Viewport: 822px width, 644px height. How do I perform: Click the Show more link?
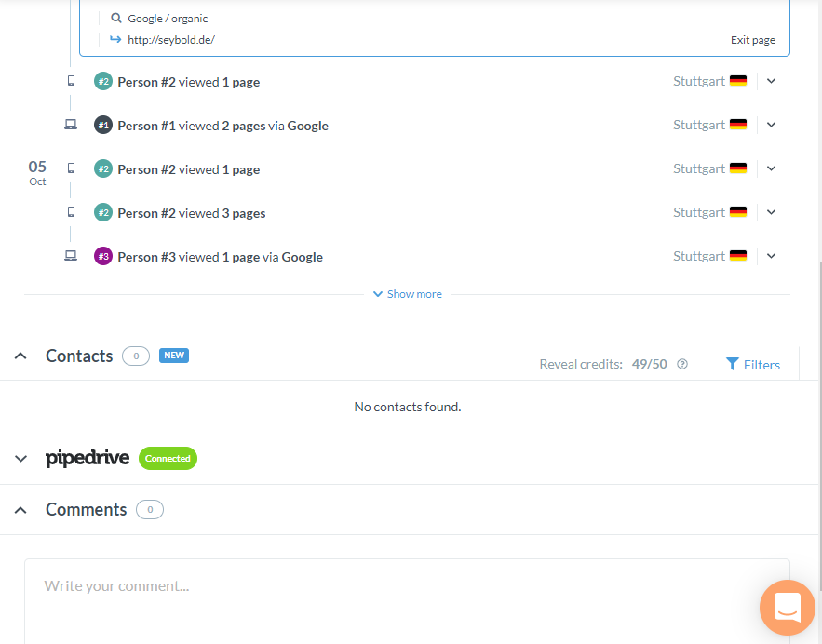[407, 293]
